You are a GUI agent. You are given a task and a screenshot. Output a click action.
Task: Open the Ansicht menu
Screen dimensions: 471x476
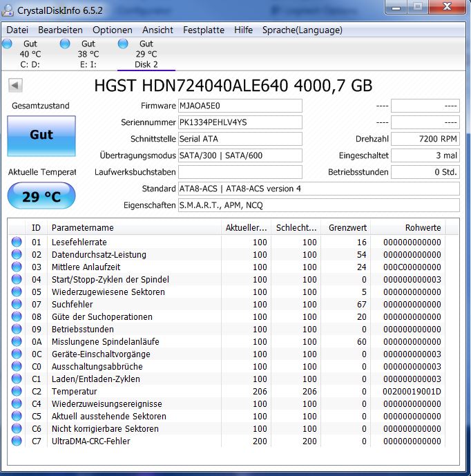tap(157, 30)
